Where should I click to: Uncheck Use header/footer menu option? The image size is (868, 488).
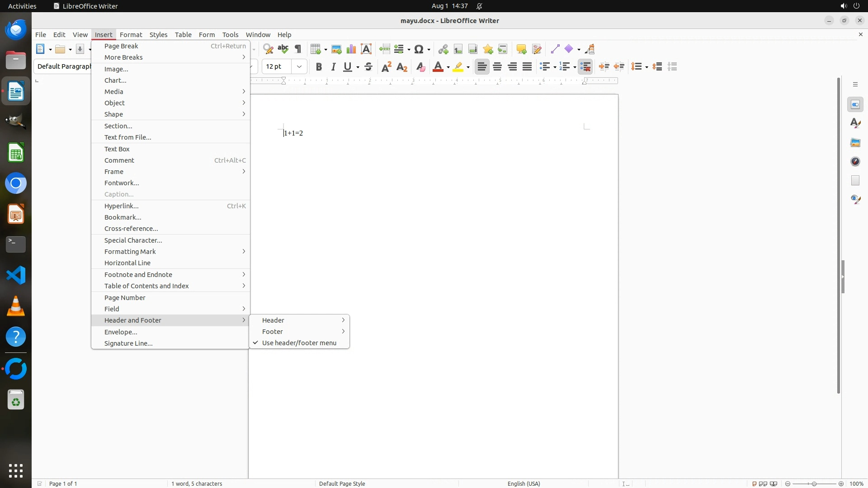(299, 343)
